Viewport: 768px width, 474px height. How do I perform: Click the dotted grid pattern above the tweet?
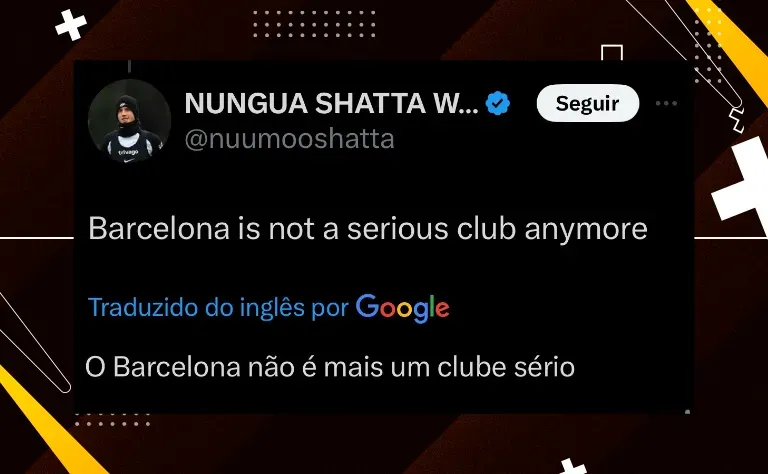point(314,24)
